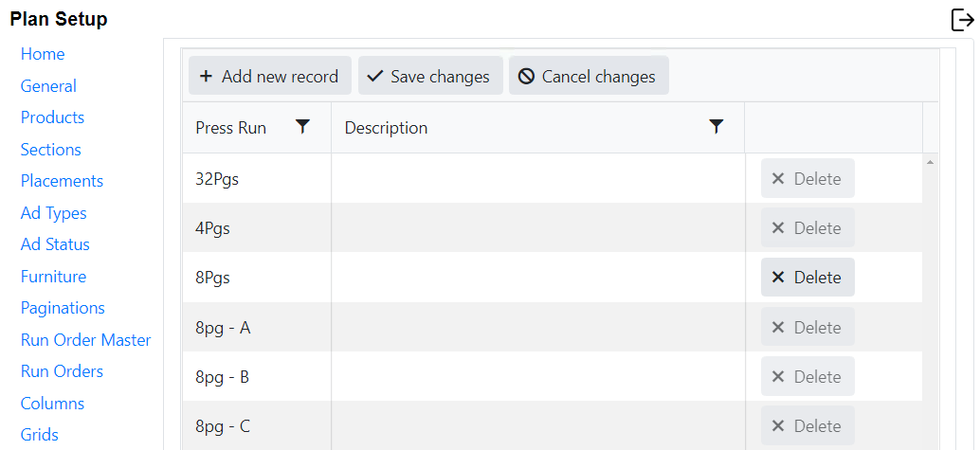The height and width of the screenshot is (450, 980).
Task: Open the Home sidebar link
Action: point(43,54)
